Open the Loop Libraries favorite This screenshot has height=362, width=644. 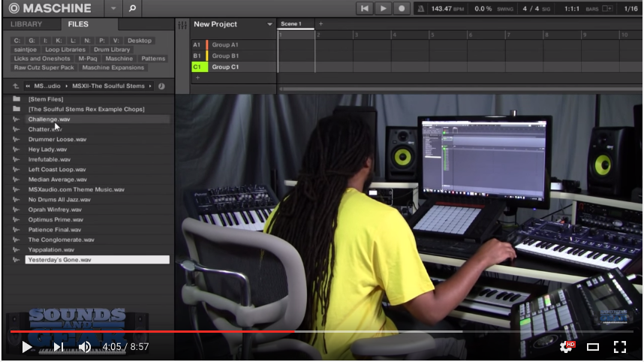[x=65, y=50]
